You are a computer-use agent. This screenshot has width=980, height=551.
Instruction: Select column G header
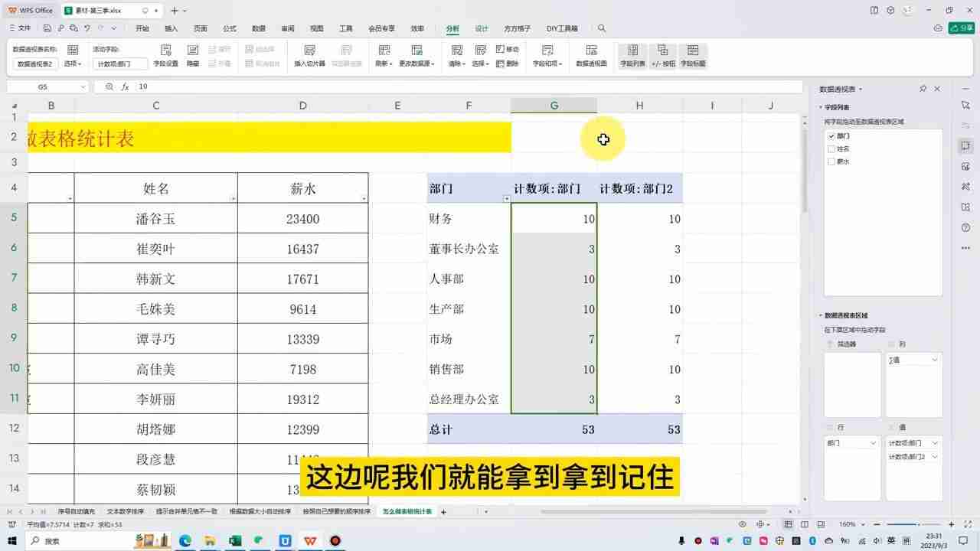[554, 106]
